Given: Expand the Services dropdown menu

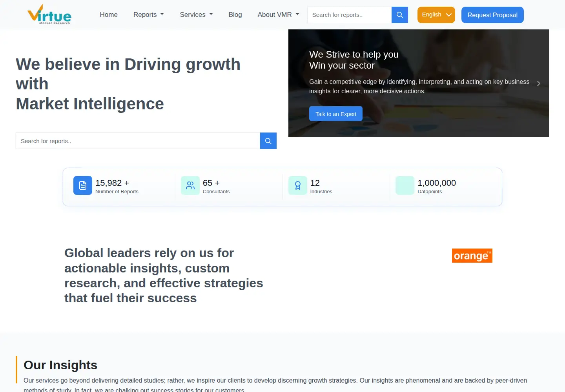Looking at the screenshot, I should coord(196,15).
